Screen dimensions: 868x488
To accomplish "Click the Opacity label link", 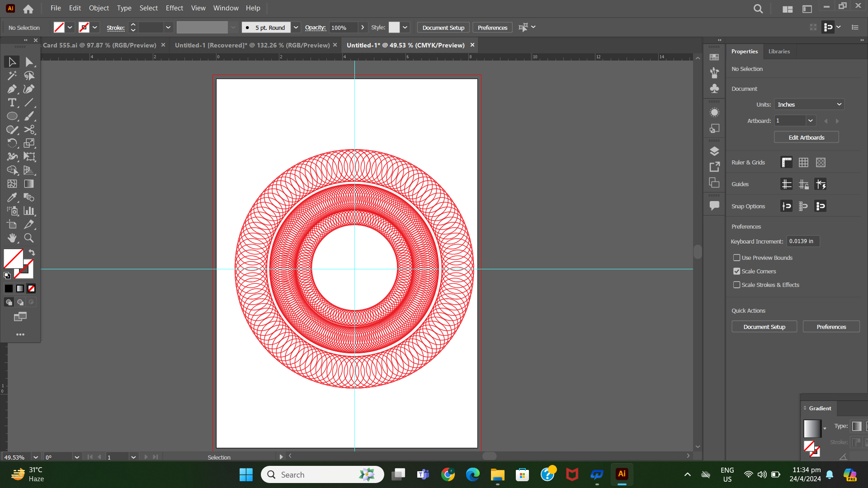I will point(316,28).
